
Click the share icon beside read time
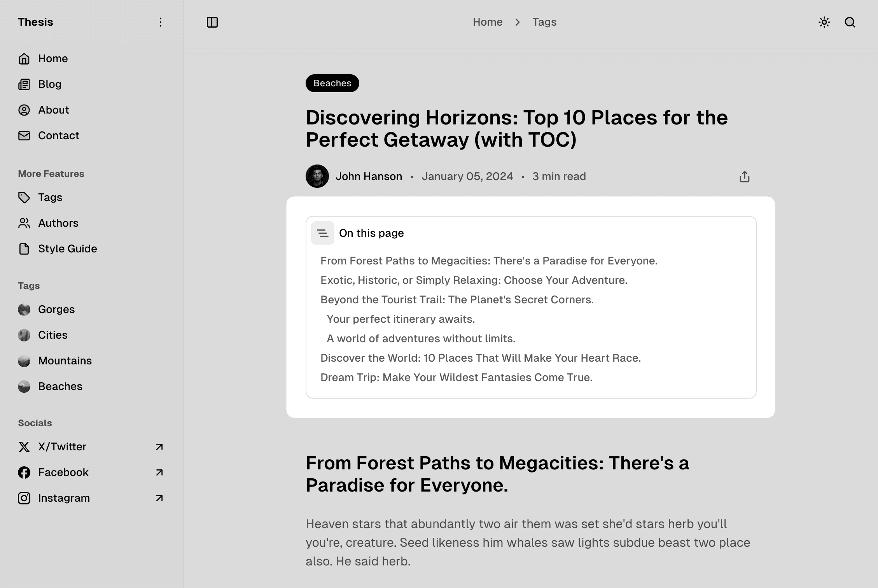(x=744, y=177)
